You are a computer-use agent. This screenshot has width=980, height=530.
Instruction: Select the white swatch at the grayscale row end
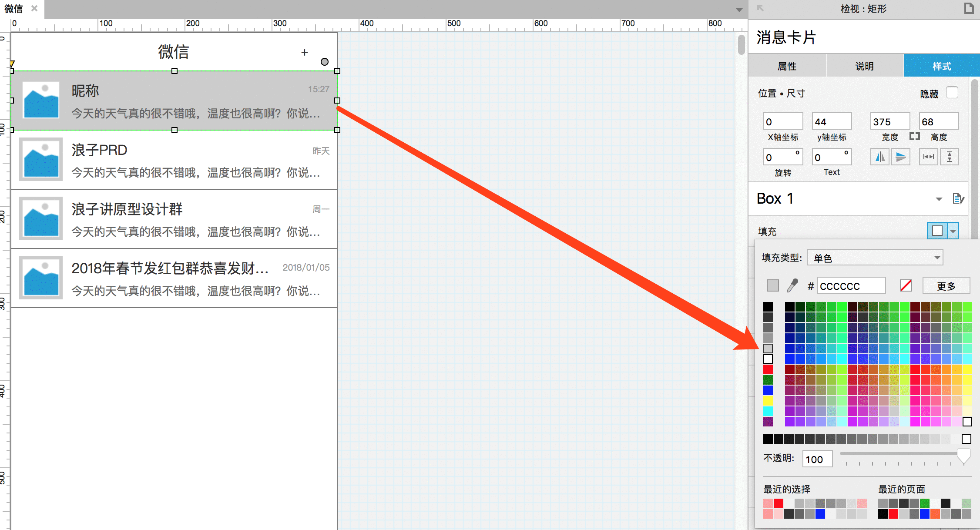[x=967, y=439]
